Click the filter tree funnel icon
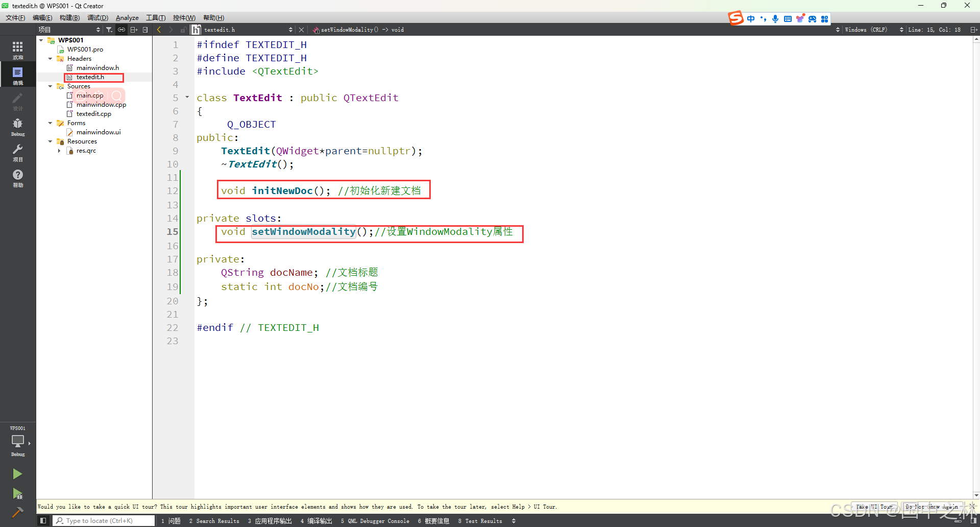 [x=109, y=30]
